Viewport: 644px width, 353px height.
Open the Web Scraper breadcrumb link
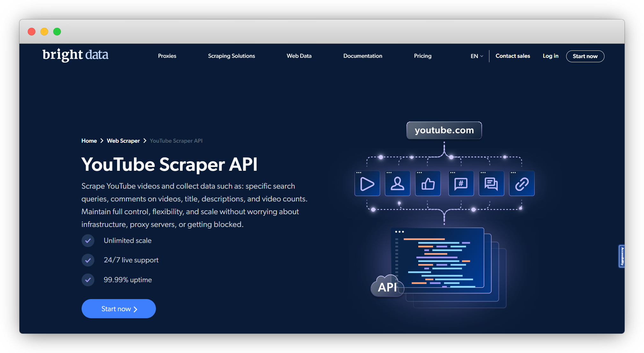(123, 141)
